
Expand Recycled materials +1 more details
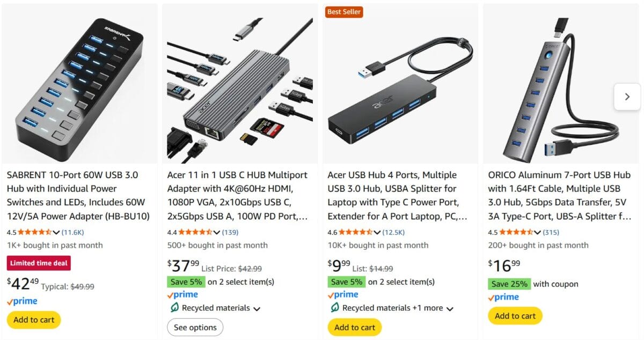point(449,308)
